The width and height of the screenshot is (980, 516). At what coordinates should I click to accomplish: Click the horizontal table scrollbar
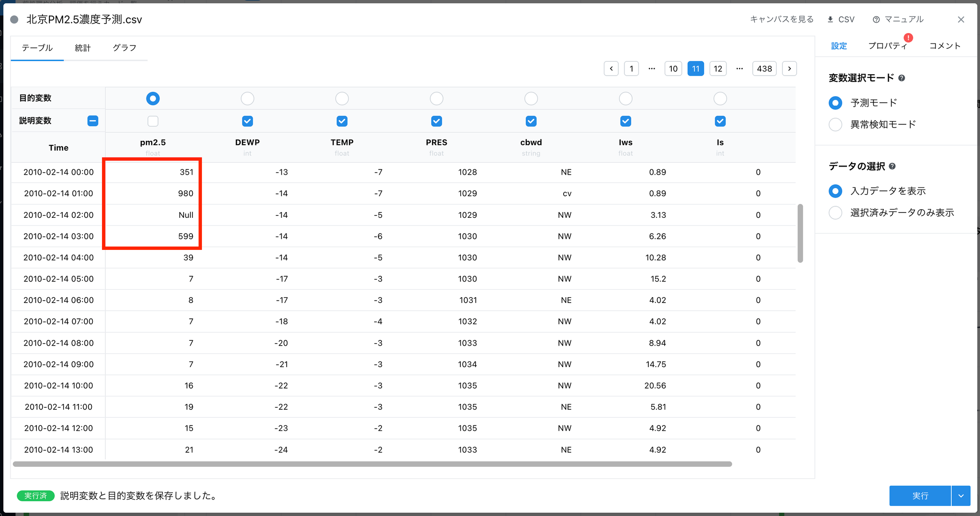(372, 464)
